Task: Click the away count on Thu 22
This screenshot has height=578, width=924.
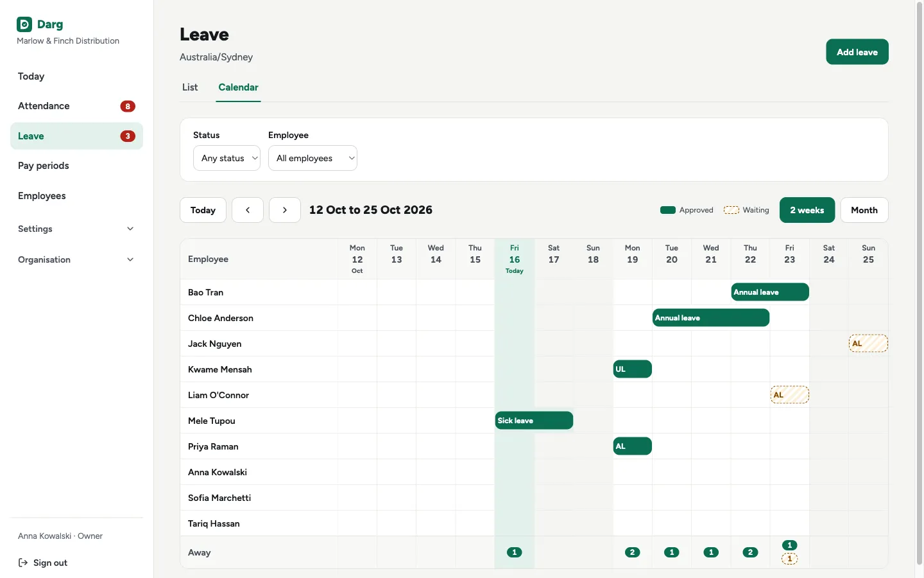Action: pos(750,552)
